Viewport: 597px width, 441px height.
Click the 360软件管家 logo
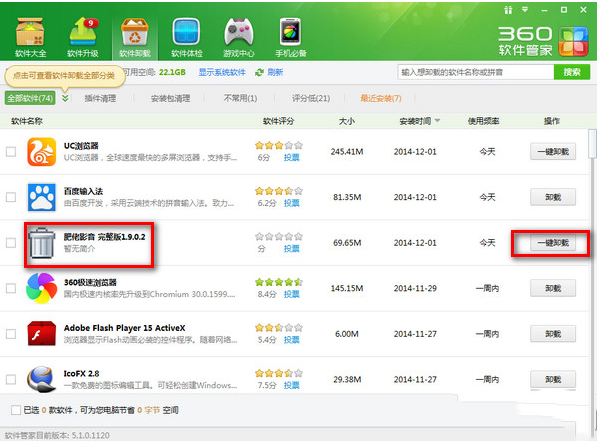(x=543, y=41)
